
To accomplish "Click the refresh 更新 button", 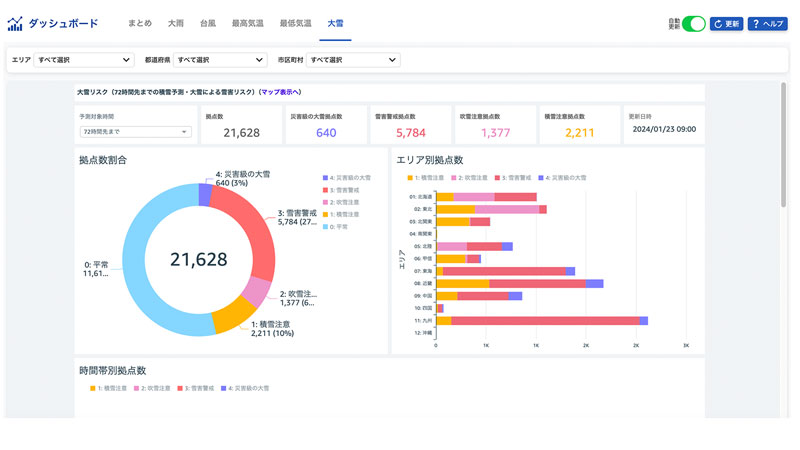I will pos(726,23).
